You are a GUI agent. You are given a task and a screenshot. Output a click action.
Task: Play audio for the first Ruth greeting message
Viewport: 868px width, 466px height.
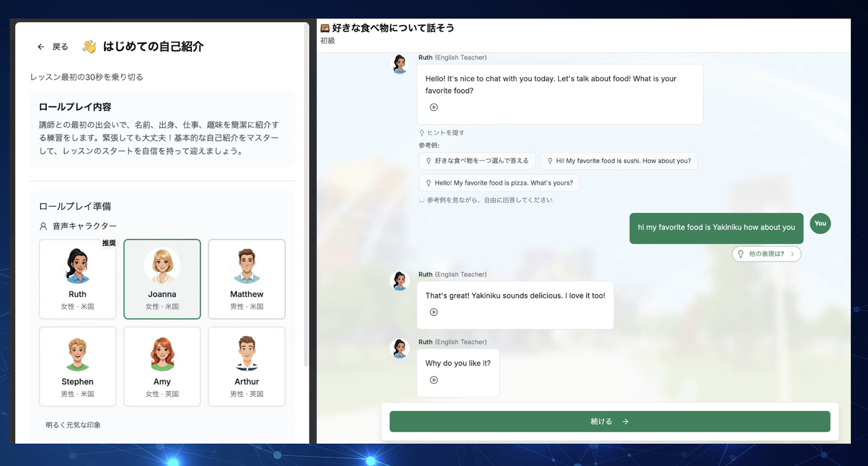click(x=434, y=107)
